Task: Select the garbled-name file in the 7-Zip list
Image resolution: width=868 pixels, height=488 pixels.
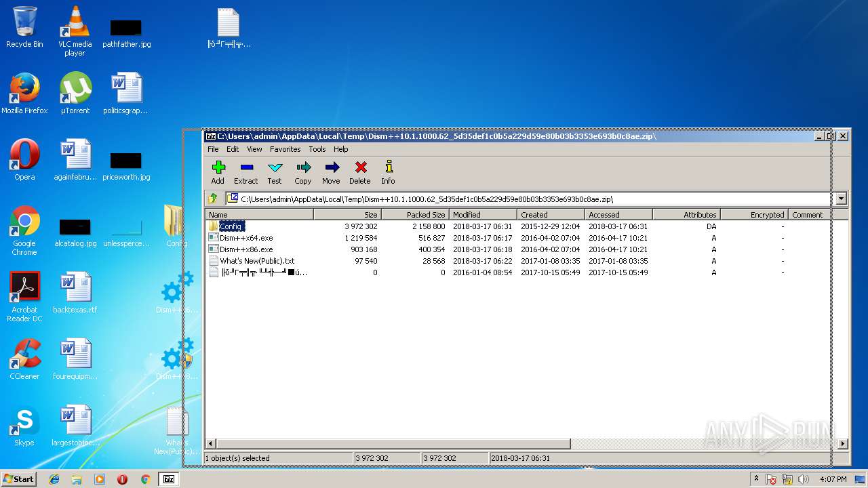Action: tap(264, 272)
